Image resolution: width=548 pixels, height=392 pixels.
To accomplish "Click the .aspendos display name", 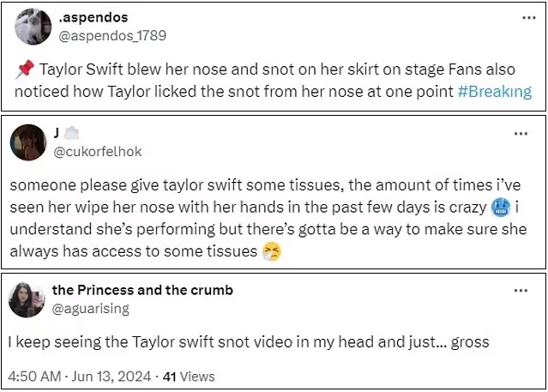I will pyautogui.click(x=93, y=17).
